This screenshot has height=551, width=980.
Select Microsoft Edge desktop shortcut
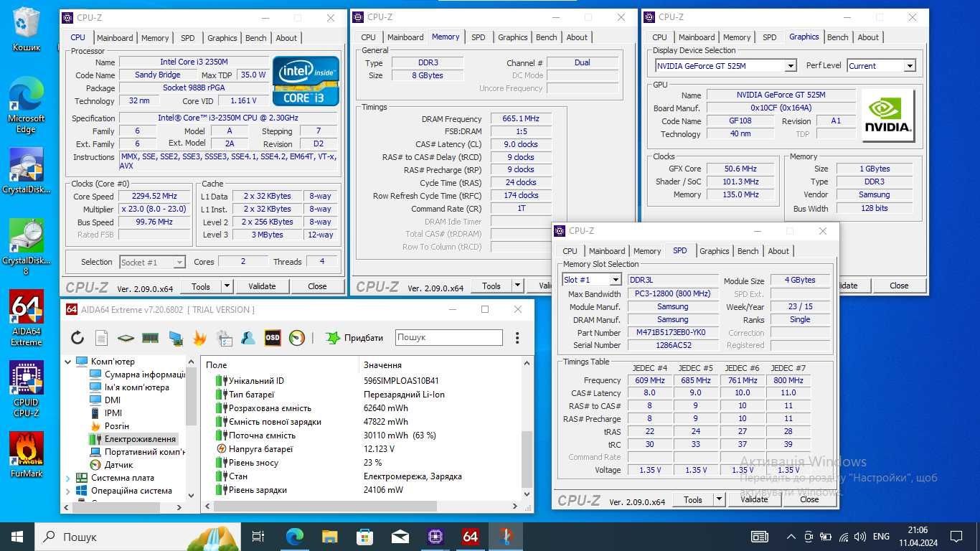(x=27, y=105)
